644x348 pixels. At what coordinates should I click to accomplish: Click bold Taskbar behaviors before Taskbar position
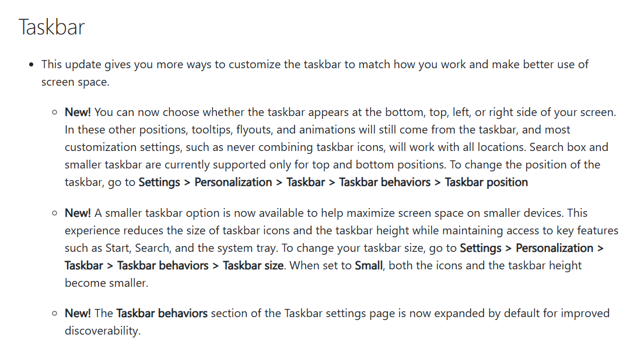385,182
